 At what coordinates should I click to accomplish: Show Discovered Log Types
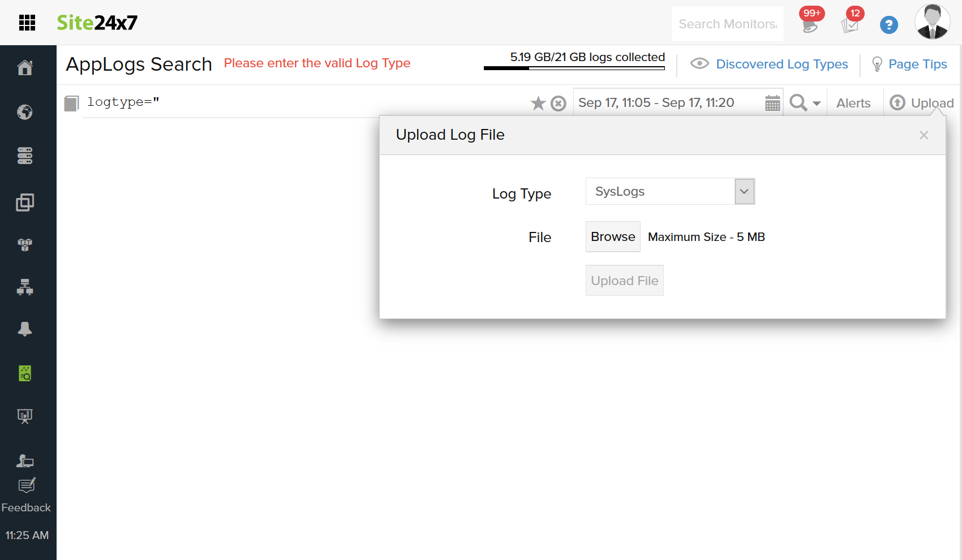(781, 64)
